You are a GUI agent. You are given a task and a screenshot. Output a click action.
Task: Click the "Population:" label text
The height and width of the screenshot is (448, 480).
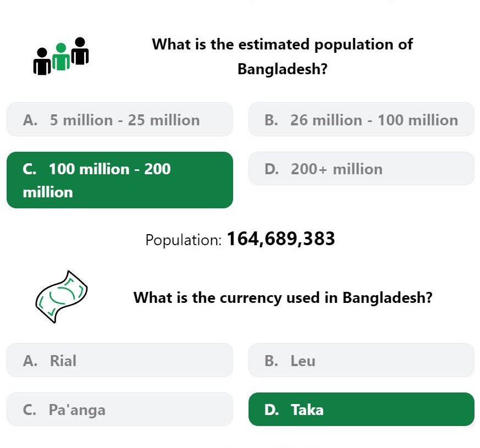pos(183,240)
